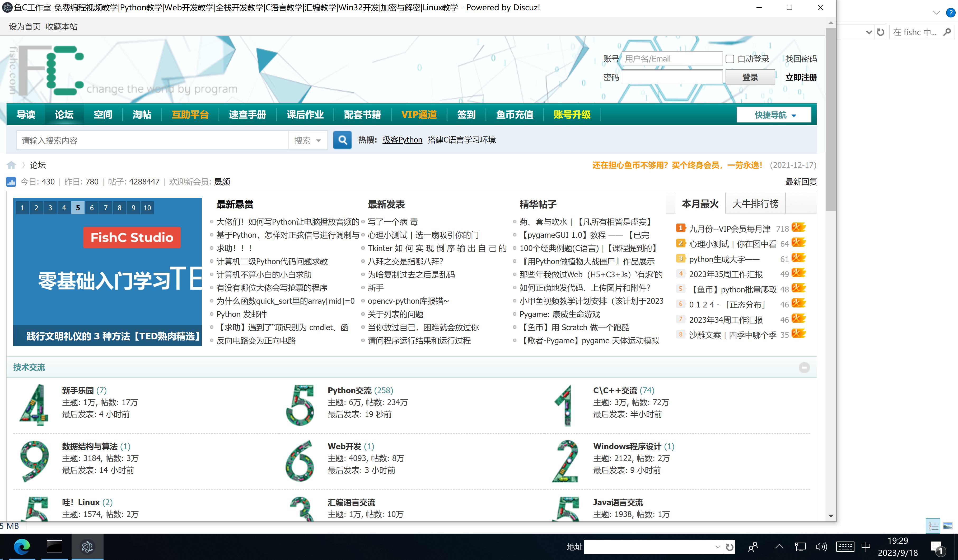Viewport: 958px width, 560px height.
Task: Open dropdown arrow beside right panel refresh
Action: click(x=869, y=32)
